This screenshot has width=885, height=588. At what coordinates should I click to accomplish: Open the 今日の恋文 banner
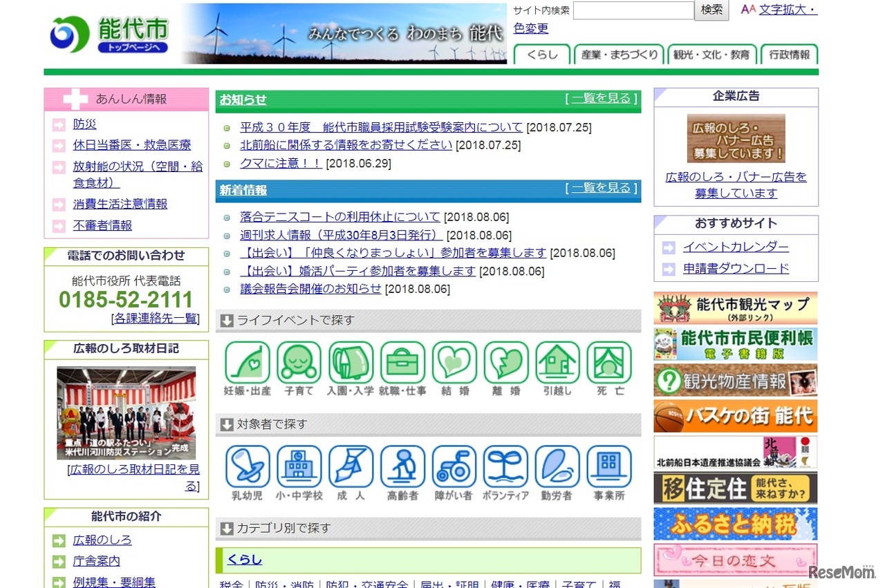point(736,560)
